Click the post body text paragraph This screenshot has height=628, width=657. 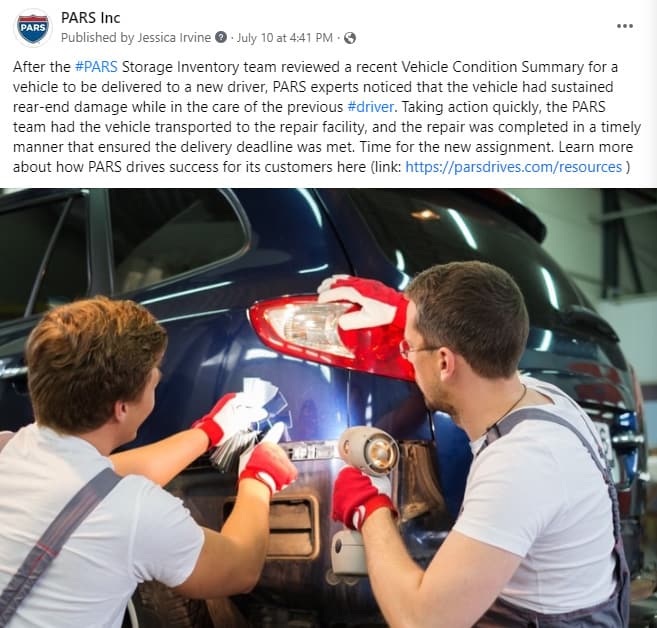(x=327, y=117)
